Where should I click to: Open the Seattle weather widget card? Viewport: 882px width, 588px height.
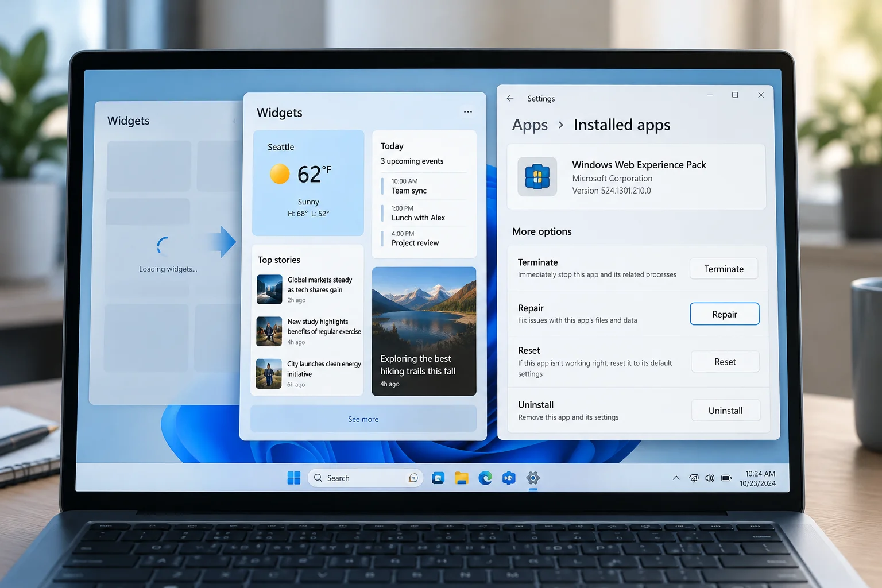[x=308, y=183]
